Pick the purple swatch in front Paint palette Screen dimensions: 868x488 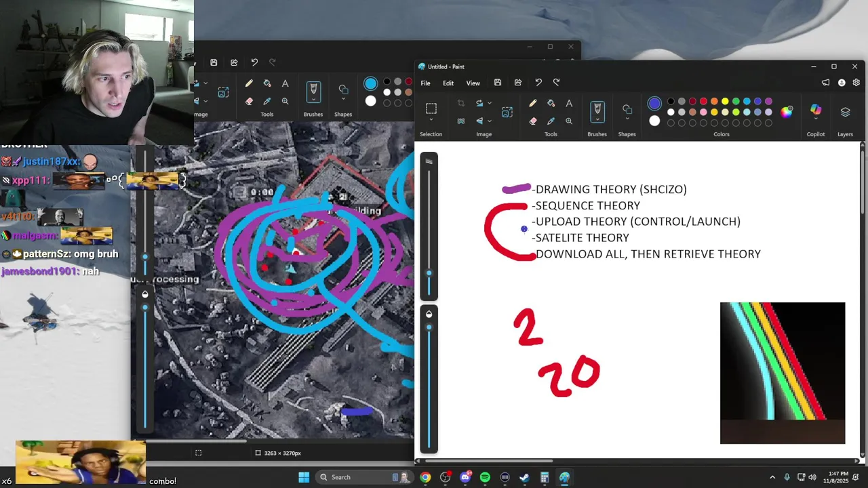(x=768, y=102)
